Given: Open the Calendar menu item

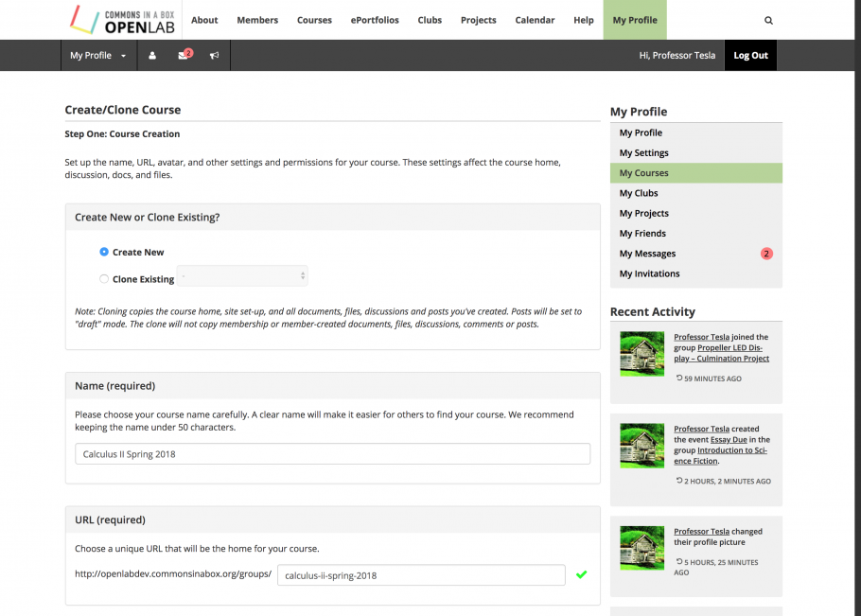Looking at the screenshot, I should click(535, 20).
